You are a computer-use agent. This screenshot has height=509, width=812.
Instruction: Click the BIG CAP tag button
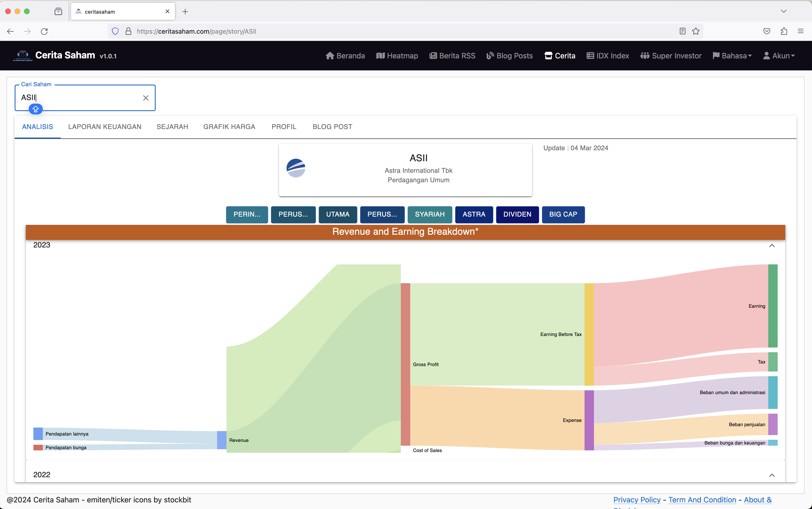tap(563, 214)
